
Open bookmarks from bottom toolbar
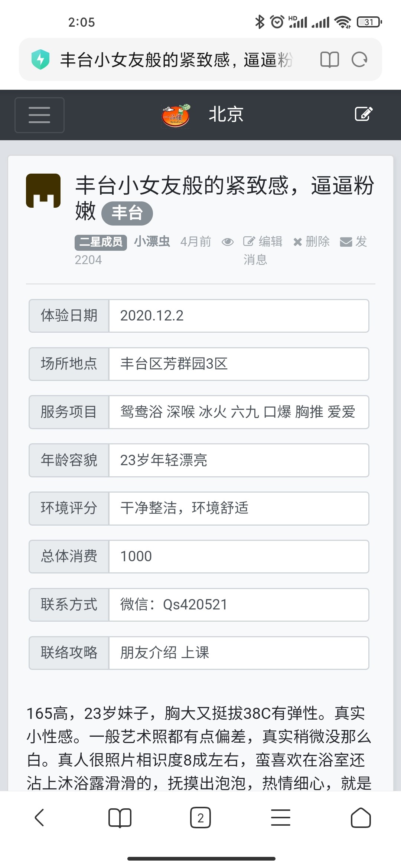tap(120, 818)
